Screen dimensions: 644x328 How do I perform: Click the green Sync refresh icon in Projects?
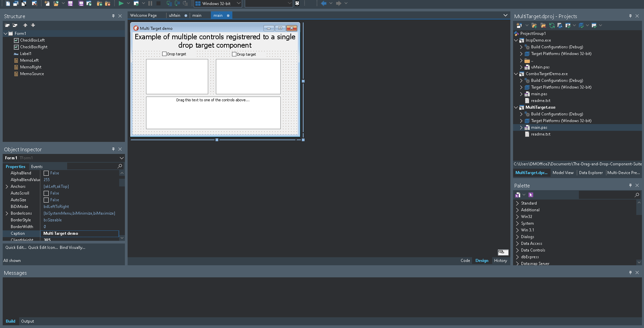[552, 25]
